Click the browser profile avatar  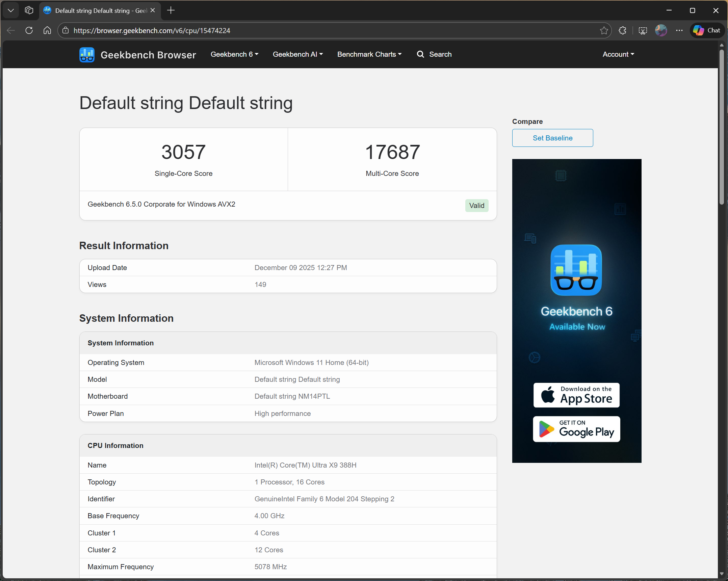[x=661, y=30]
